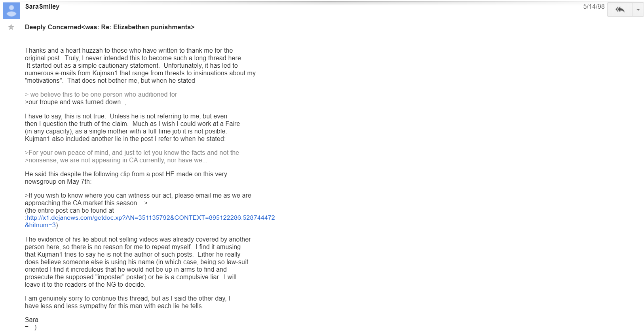Click the SaraSmiley profile avatar icon
644x335 pixels.
(x=11, y=11)
